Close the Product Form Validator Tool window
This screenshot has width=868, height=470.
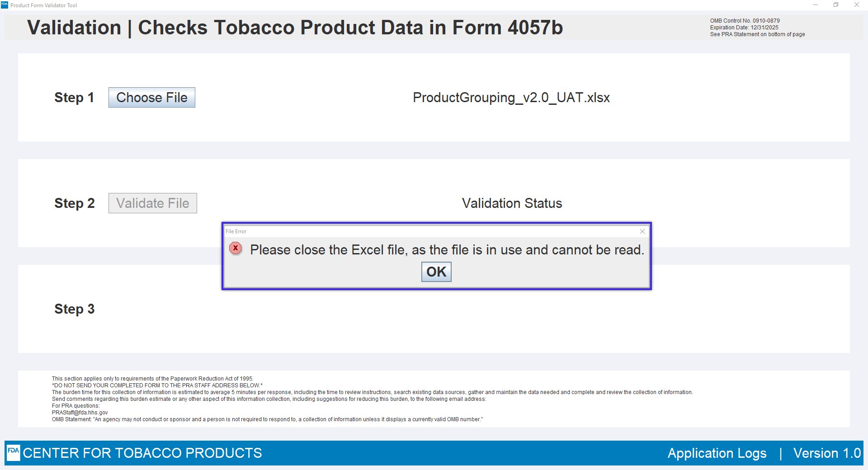[857, 5]
